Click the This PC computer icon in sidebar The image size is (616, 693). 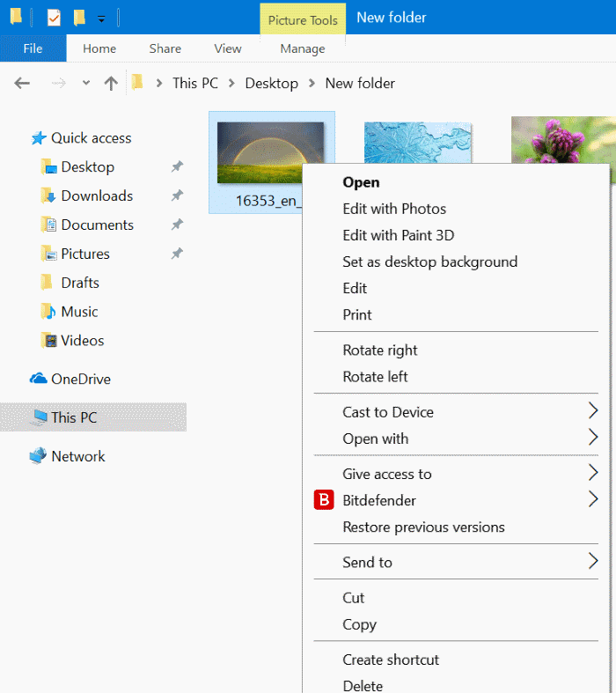40,417
